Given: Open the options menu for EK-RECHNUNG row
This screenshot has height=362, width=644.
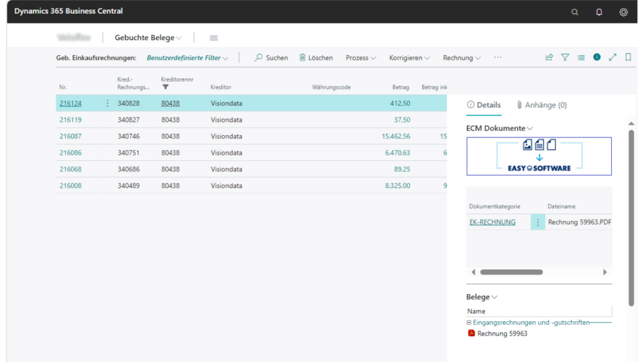Looking at the screenshot, I should (538, 222).
